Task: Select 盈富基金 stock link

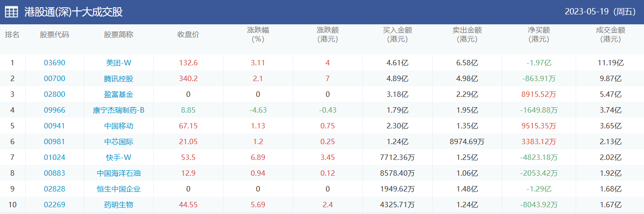Action: point(119,95)
